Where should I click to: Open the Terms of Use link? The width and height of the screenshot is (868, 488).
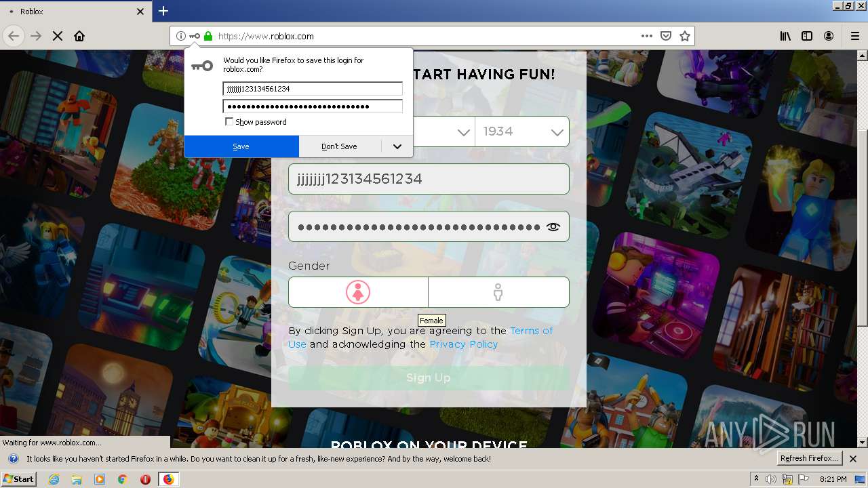(420, 338)
